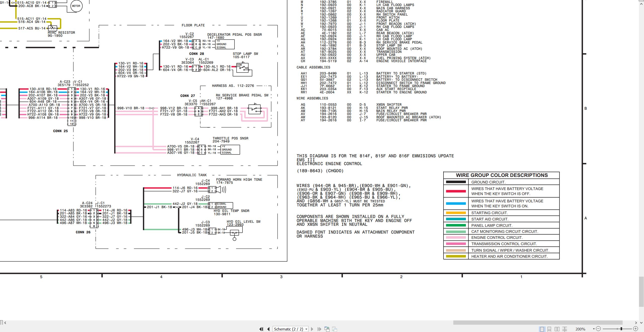The height and width of the screenshot is (332, 644).
Task: Click the THROTTLE POS SNSR label
Action: coord(230,138)
